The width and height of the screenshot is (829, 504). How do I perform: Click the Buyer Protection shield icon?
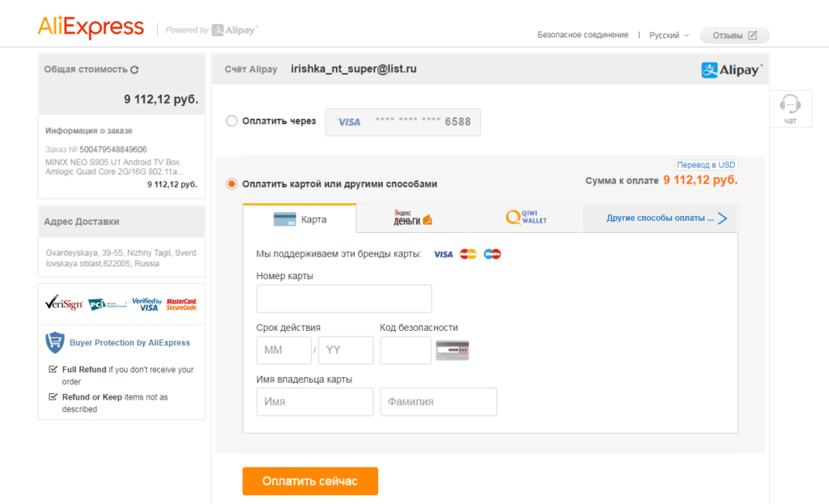click(x=55, y=342)
